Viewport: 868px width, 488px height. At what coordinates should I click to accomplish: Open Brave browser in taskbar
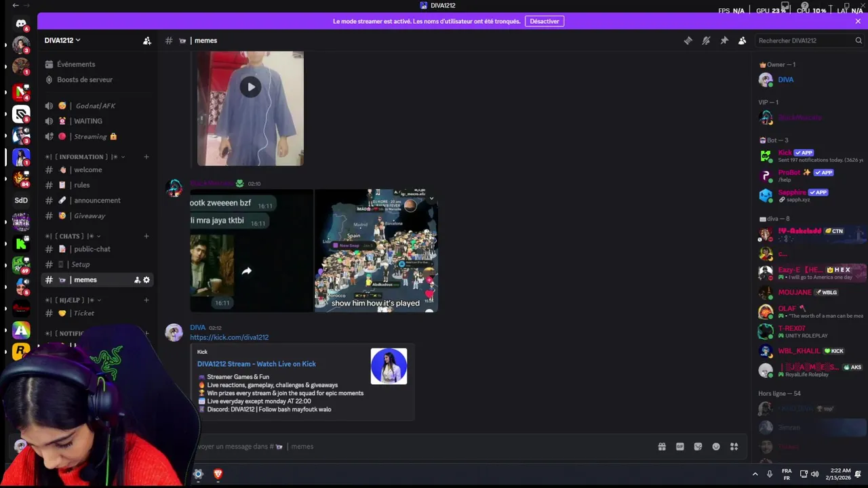(x=218, y=474)
